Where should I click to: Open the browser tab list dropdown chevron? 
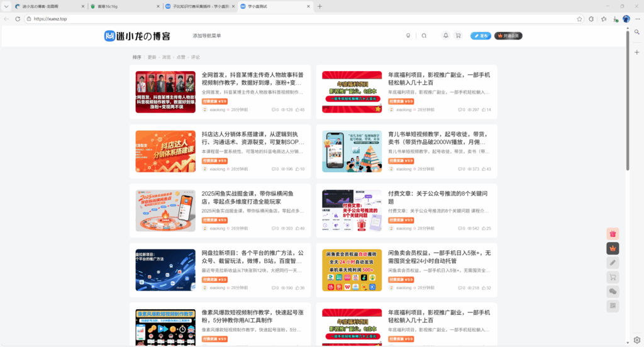coord(6,6)
